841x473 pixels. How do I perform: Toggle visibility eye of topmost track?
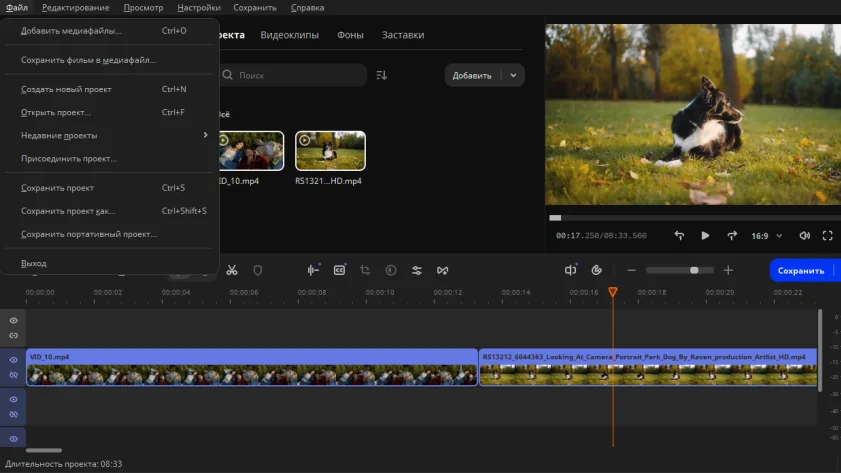(14, 321)
